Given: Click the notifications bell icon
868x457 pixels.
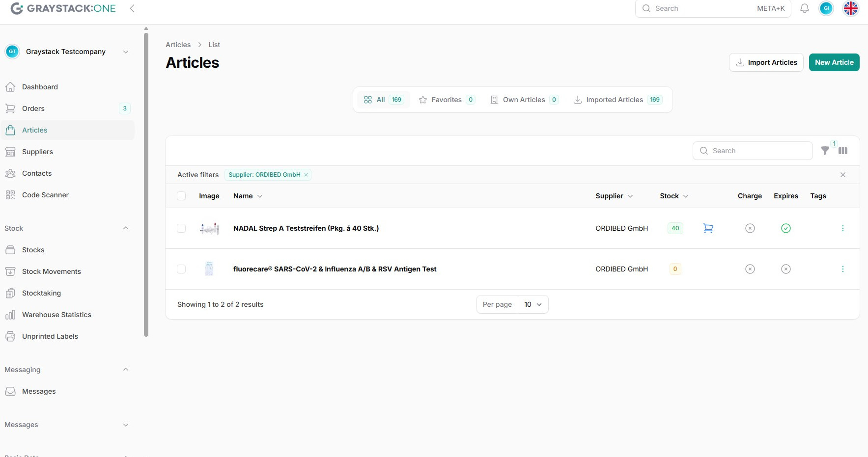Looking at the screenshot, I should point(804,8).
